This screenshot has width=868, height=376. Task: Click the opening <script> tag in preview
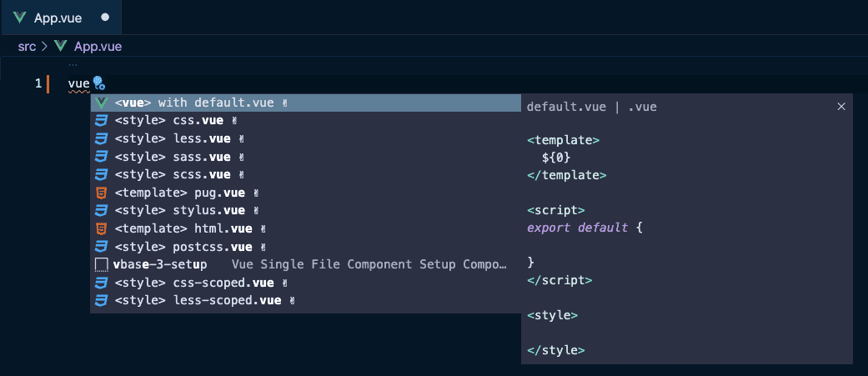pos(556,210)
